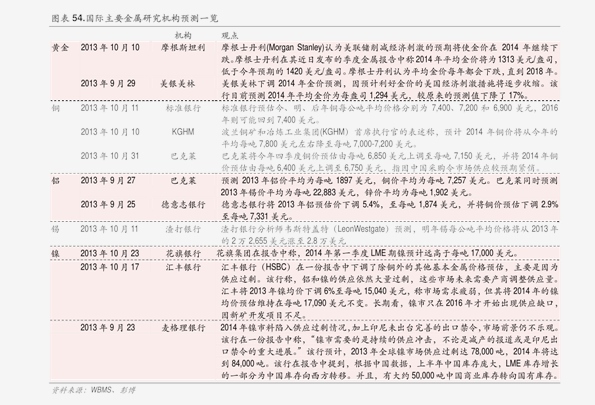The width and height of the screenshot is (595, 405).
Task: Click the source note 资料来源 WBMS
Action: point(93,390)
